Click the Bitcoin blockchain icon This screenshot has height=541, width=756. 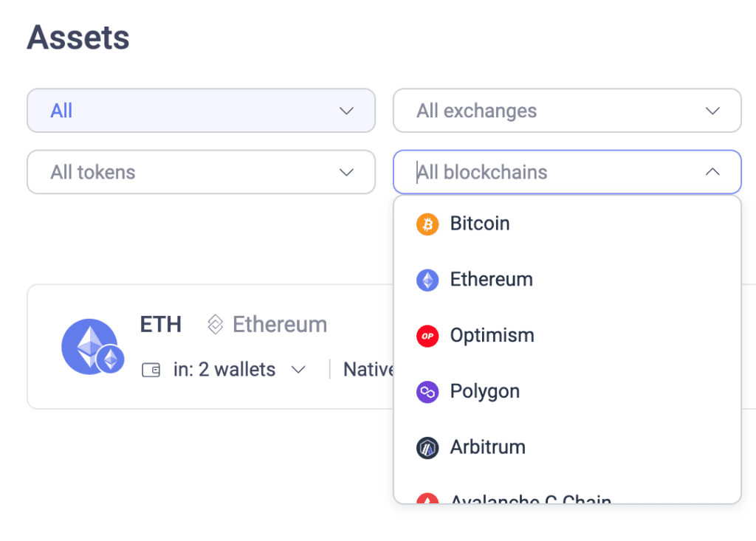(x=427, y=224)
